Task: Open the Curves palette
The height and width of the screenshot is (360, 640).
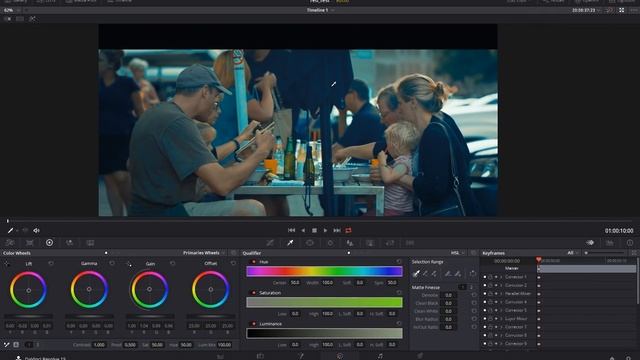Action: (x=270, y=243)
